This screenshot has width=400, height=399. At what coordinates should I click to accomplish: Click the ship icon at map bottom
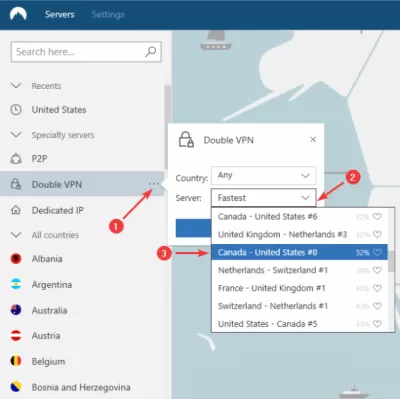(354, 391)
